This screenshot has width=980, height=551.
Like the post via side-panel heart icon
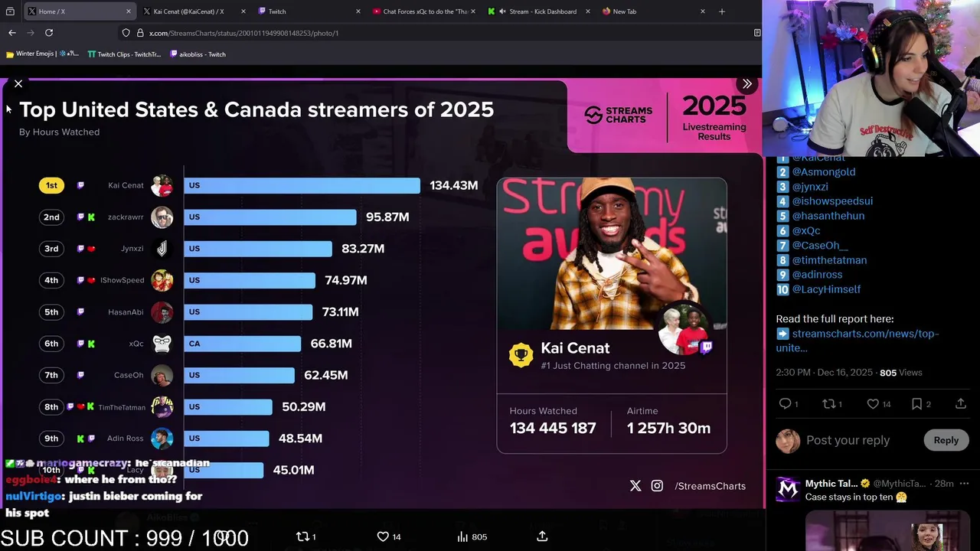point(873,404)
